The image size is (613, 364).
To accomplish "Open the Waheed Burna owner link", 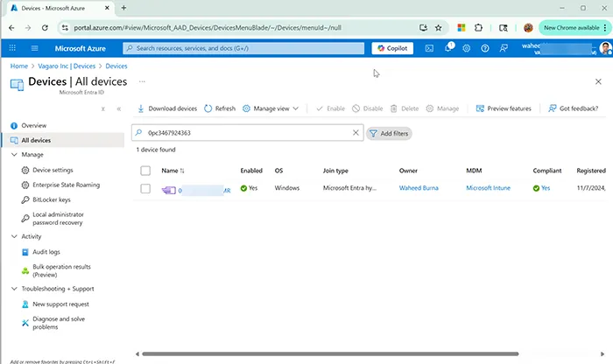I will (x=419, y=188).
